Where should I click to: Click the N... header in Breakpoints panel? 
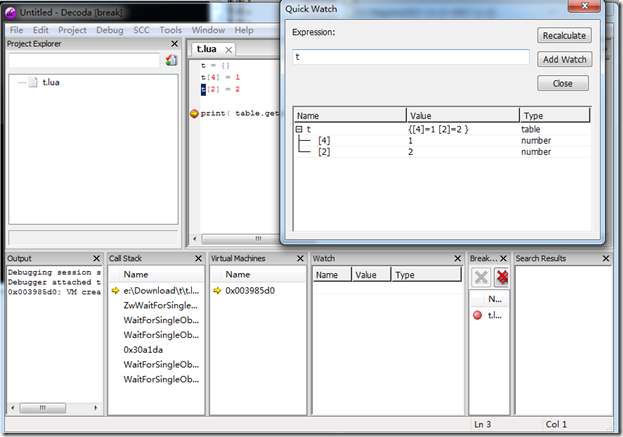point(495,299)
